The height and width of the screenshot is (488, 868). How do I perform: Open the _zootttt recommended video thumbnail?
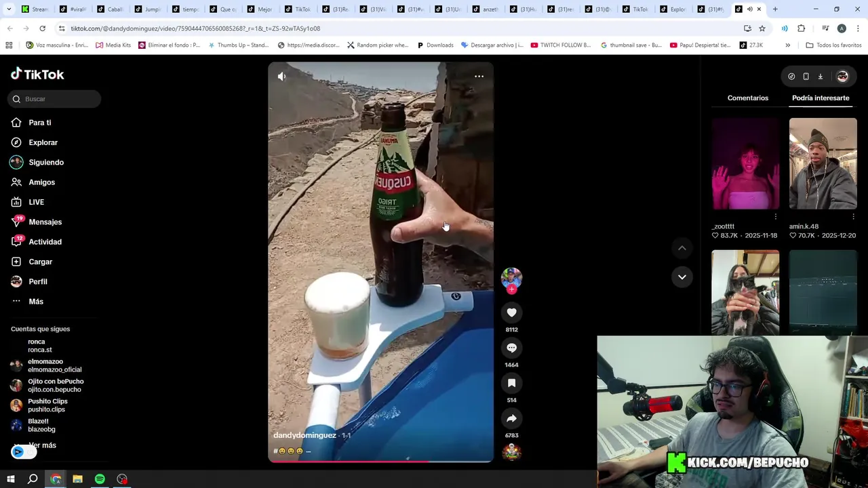click(x=745, y=163)
